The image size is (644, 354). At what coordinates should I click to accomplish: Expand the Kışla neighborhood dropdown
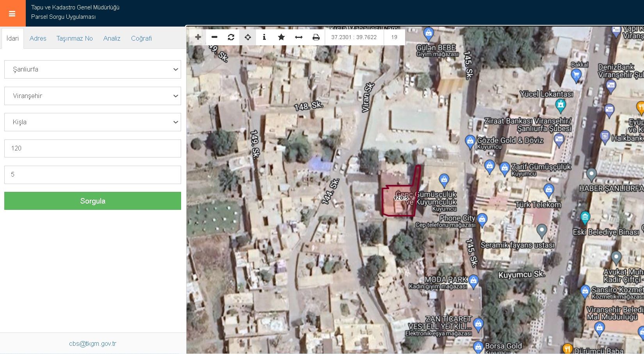coord(93,122)
